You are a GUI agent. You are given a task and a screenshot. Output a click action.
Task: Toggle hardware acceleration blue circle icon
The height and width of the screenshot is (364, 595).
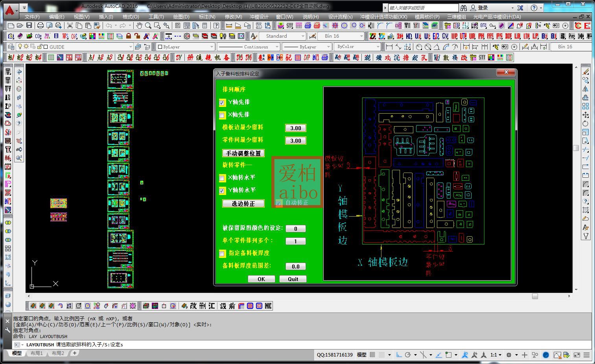(x=546, y=355)
